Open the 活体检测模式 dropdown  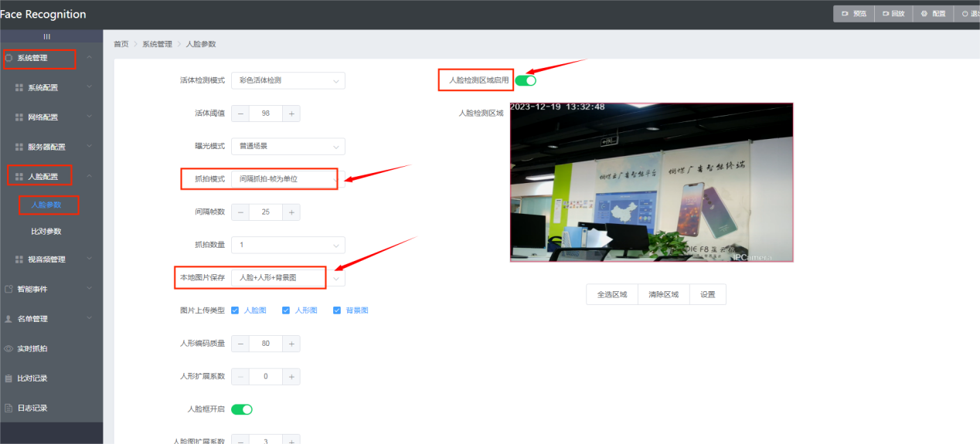pyautogui.click(x=288, y=80)
